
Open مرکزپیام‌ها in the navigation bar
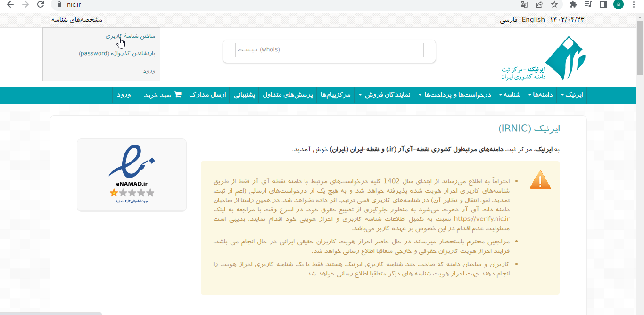[336, 95]
